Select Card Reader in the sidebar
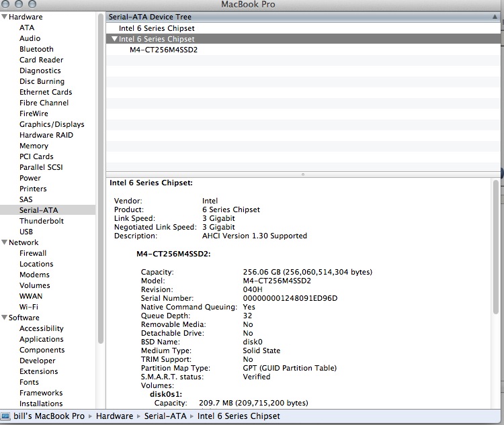504x425 pixels. point(41,60)
